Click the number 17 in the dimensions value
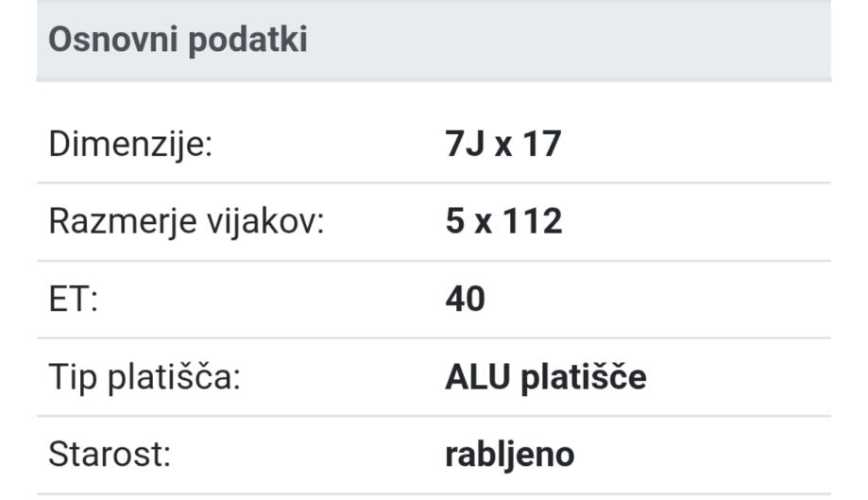Viewport: 868px width, 500px height. click(543, 145)
